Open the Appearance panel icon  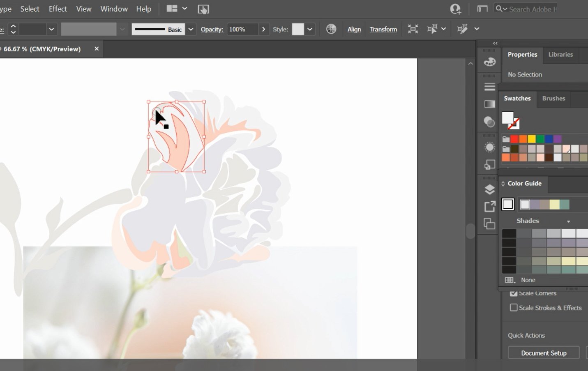coord(489,147)
